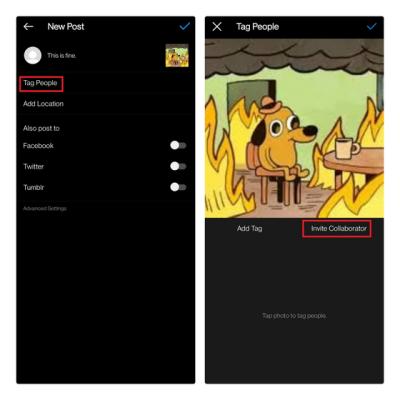Open the Tag People option
400x400 pixels.
(x=40, y=83)
